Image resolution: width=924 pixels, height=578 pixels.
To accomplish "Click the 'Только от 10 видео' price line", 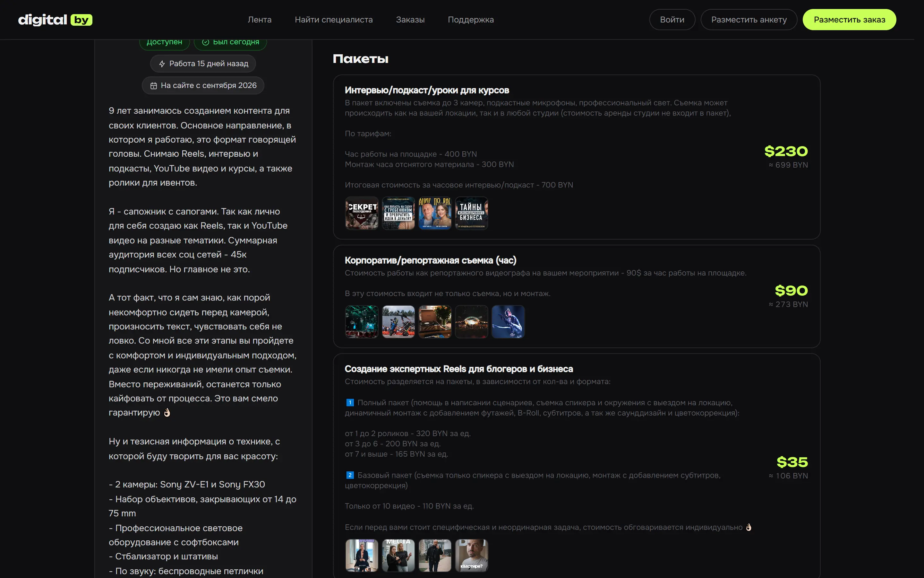I will click(409, 506).
